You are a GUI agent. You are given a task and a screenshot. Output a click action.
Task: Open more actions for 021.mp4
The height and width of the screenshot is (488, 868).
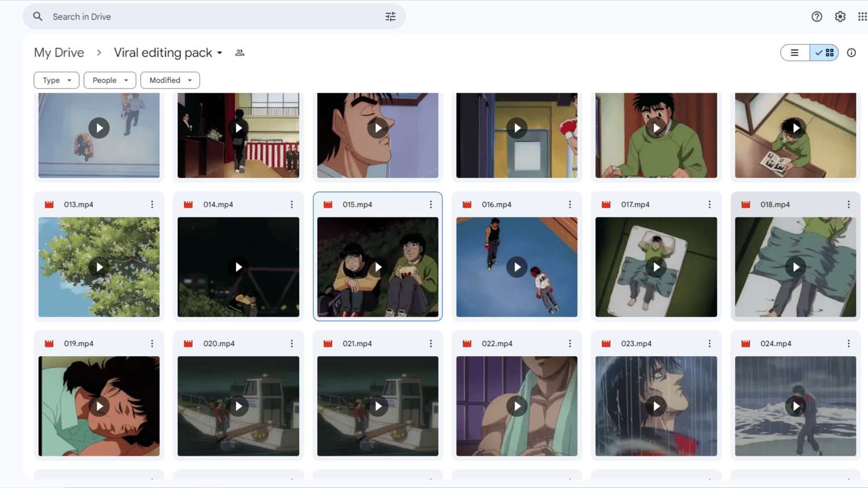coord(431,344)
